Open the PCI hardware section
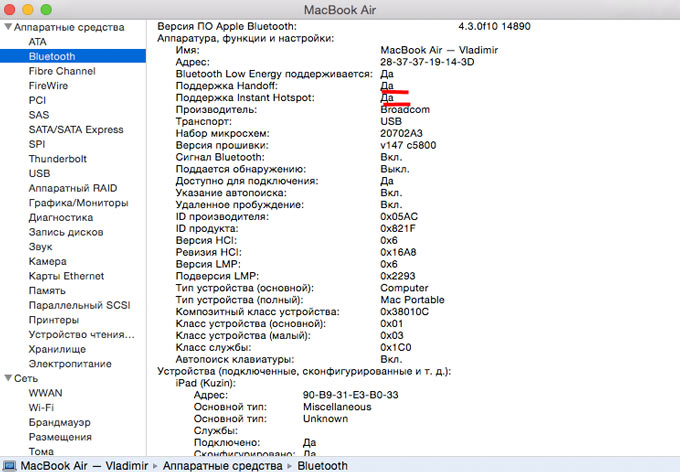Screen dimensions: 680x472 click(x=37, y=100)
